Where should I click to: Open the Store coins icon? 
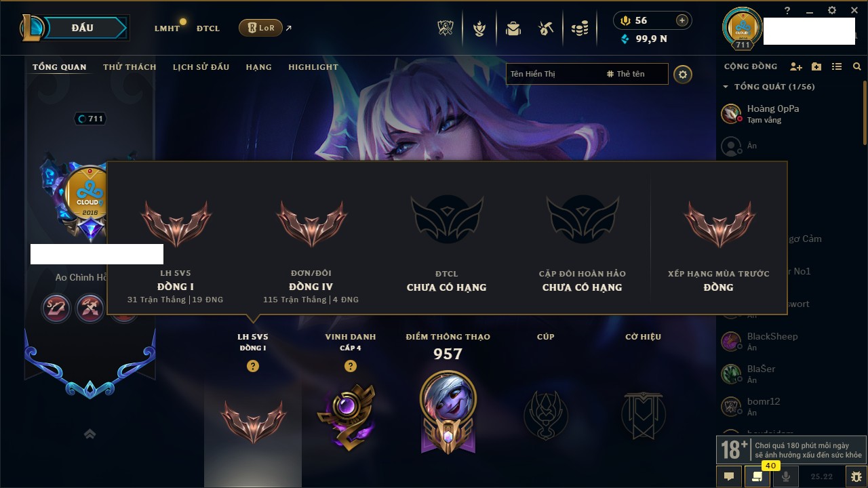pos(579,28)
